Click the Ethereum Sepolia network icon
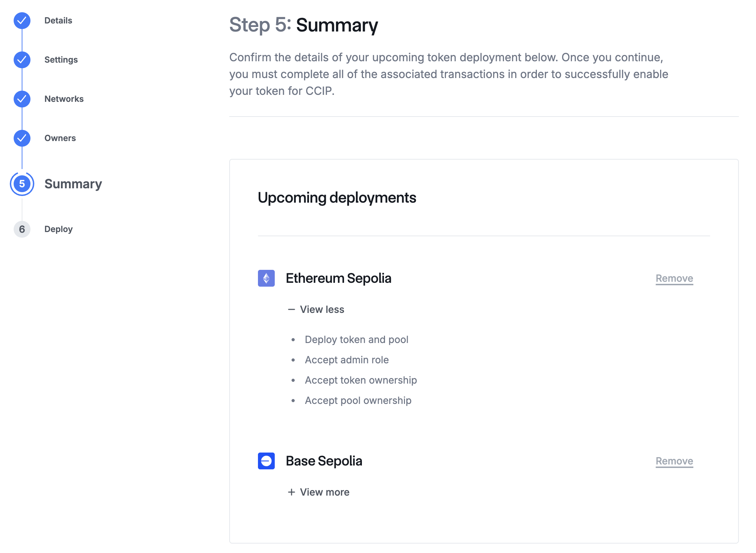 [266, 278]
